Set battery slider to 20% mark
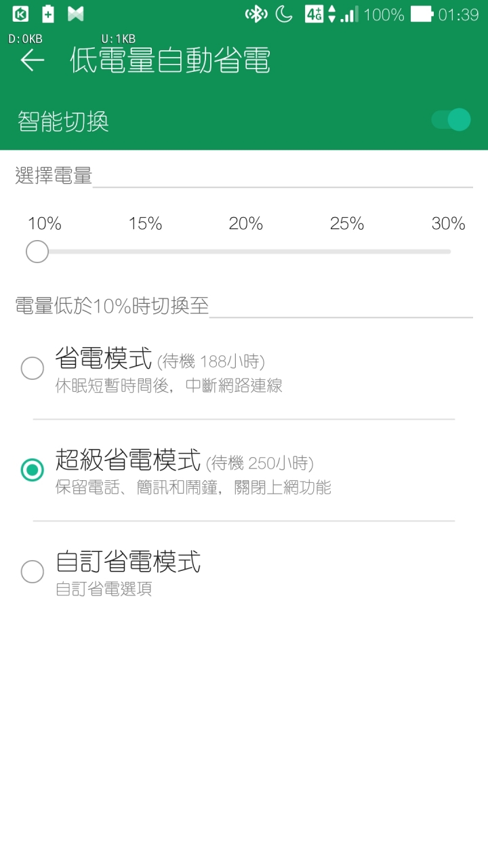This screenshot has height=868, width=488. coord(245,252)
